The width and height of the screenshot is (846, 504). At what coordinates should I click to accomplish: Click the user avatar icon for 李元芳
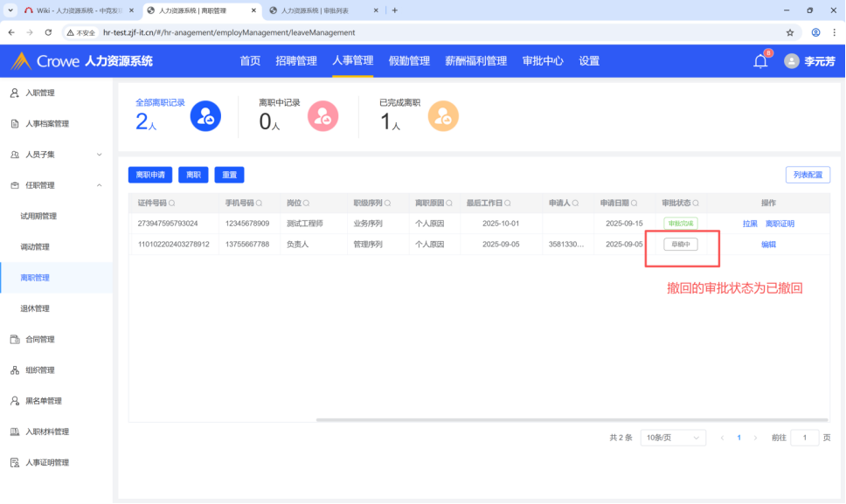(792, 61)
